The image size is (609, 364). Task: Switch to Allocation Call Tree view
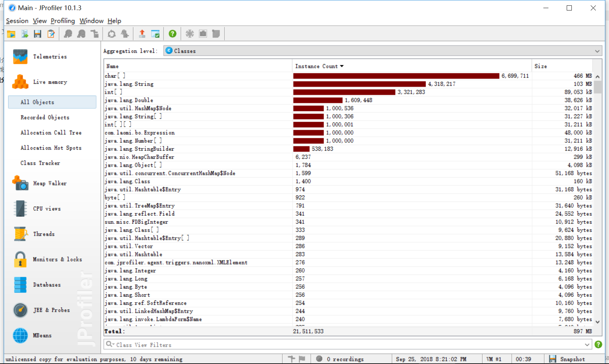(x=51, y=132)
